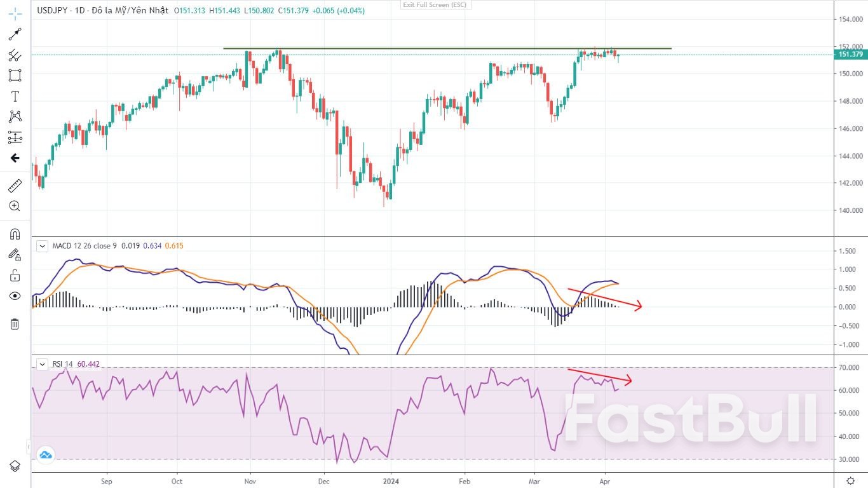Click the MACD signal value 0.615
The width and height of the screenshot is (868, 488).
[173, 246]
